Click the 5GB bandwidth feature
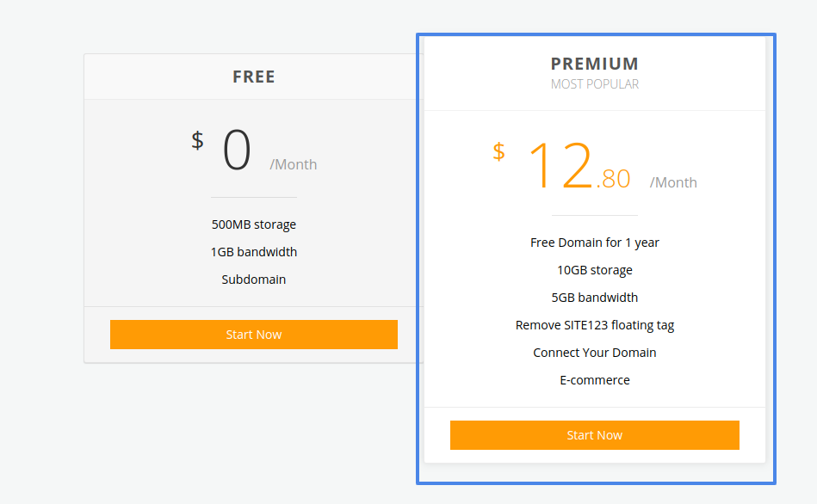 (594, 298)
